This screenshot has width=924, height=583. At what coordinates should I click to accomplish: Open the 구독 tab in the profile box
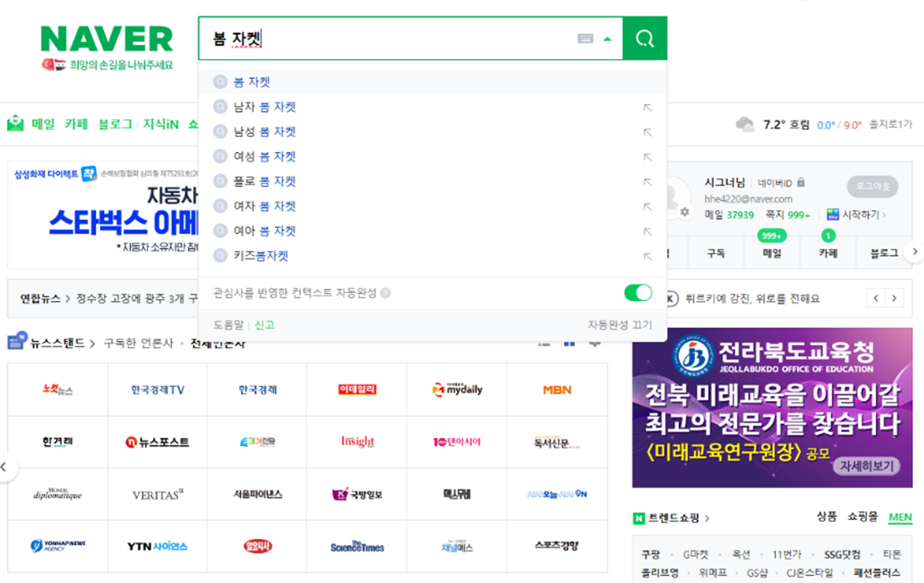click(x=716, y=253)
